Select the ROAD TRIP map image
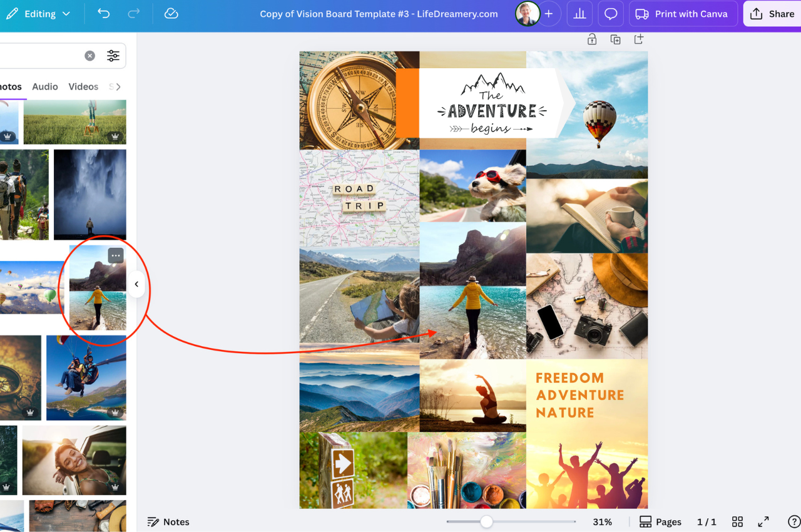 tap(359, 199)
